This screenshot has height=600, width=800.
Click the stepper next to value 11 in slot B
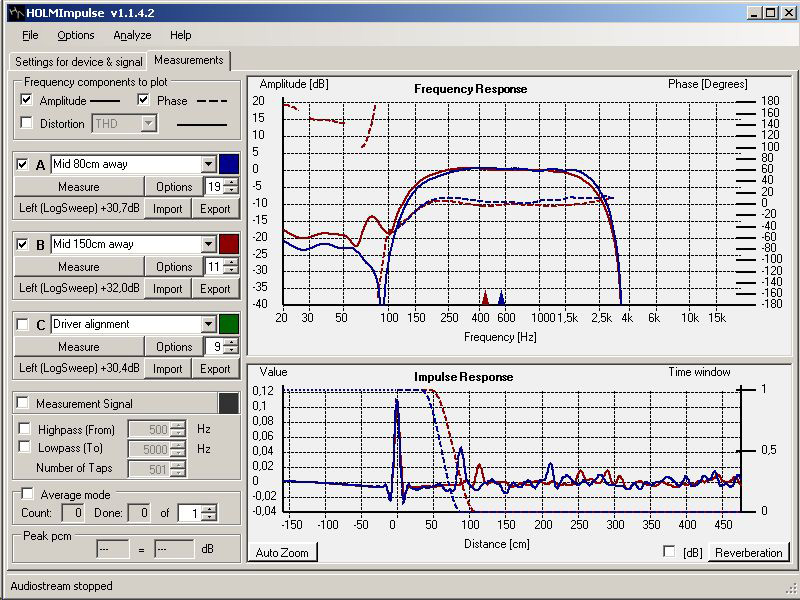click(x=231, y=267)
